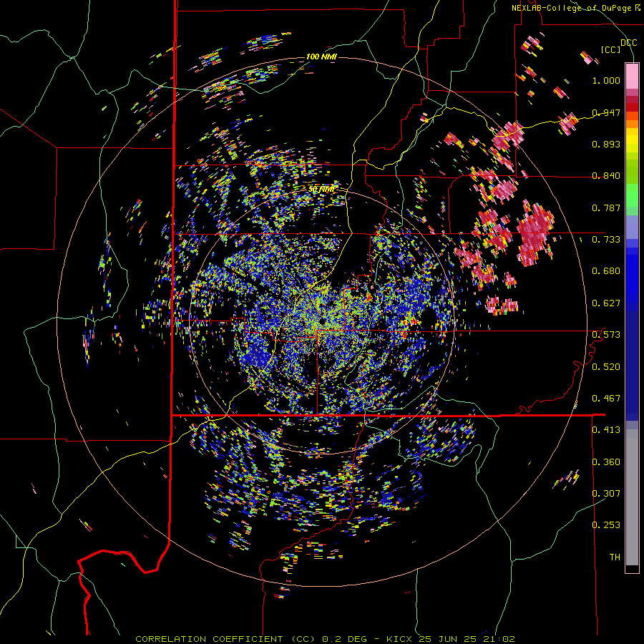The image size is (644, 644).
Task: Select the 0.680 scale value
Action: pyautogui.click(x=606, y=271)
